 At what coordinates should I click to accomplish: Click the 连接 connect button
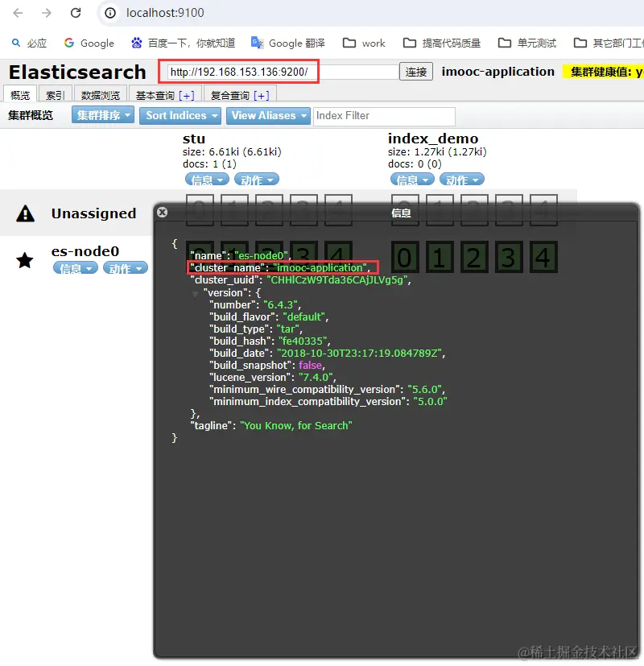pos(416,72)
